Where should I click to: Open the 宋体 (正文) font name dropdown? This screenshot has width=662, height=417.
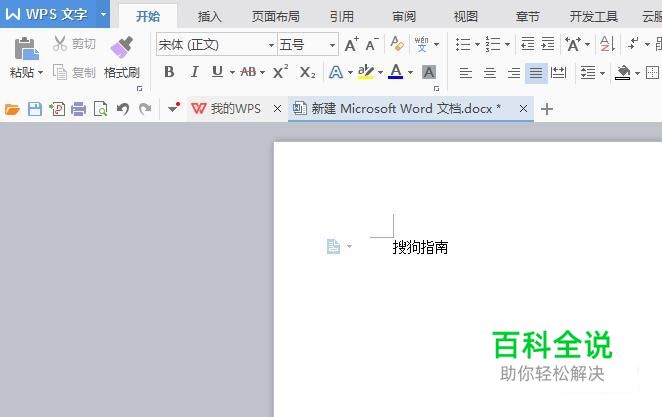pos(271,45)
